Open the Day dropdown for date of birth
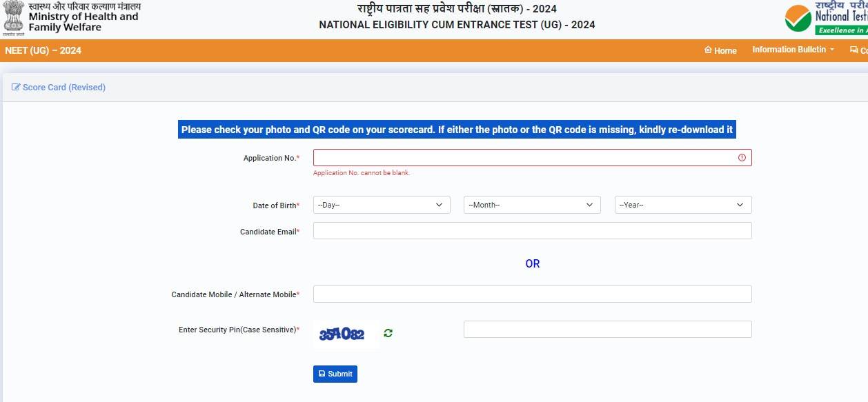 [x=382, y=205]
